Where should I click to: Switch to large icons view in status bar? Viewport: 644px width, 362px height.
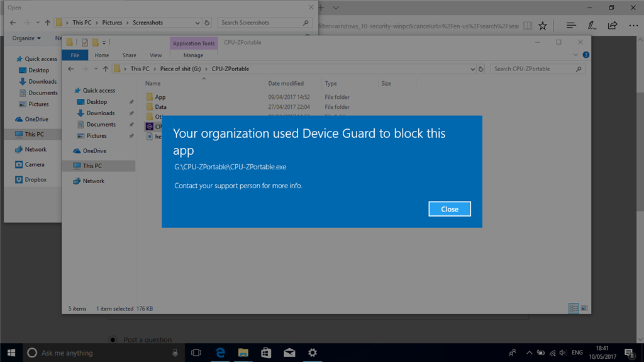(584, 308)
